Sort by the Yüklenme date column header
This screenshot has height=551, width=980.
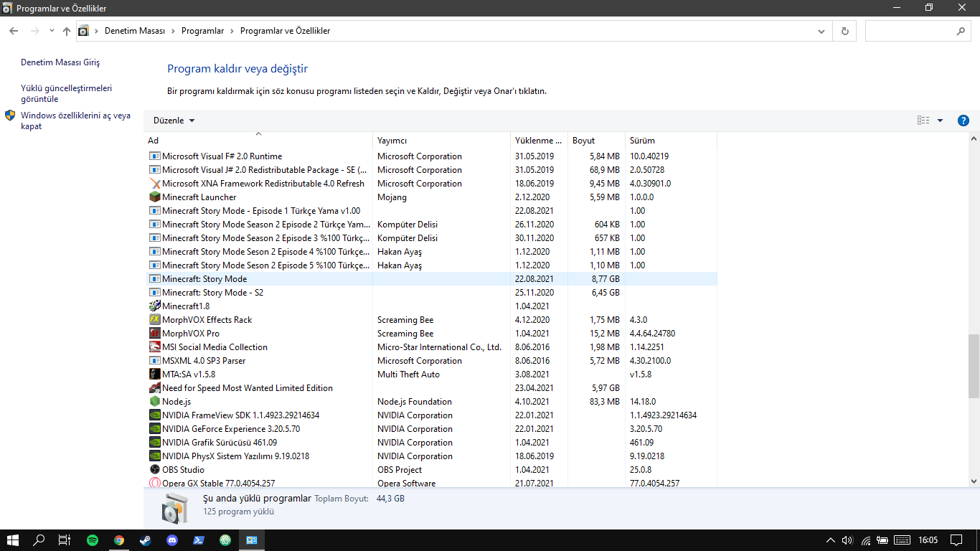(539, 141)
